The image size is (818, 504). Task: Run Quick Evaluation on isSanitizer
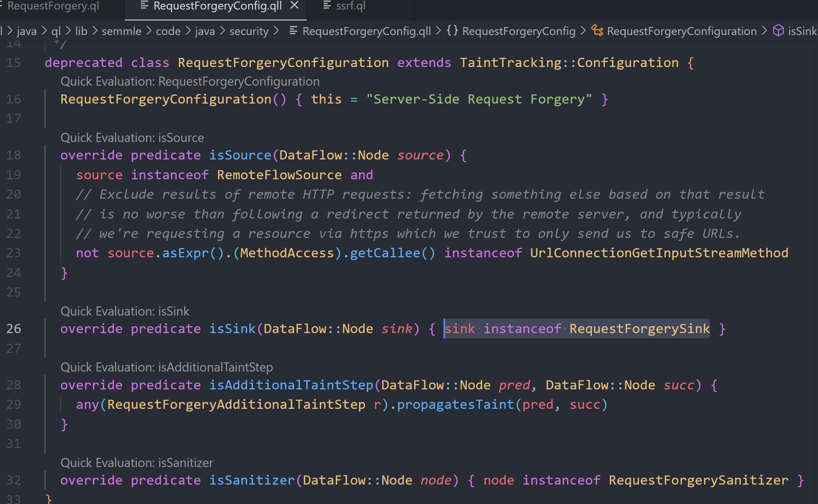pyautogui.click(x=137, y=463)
